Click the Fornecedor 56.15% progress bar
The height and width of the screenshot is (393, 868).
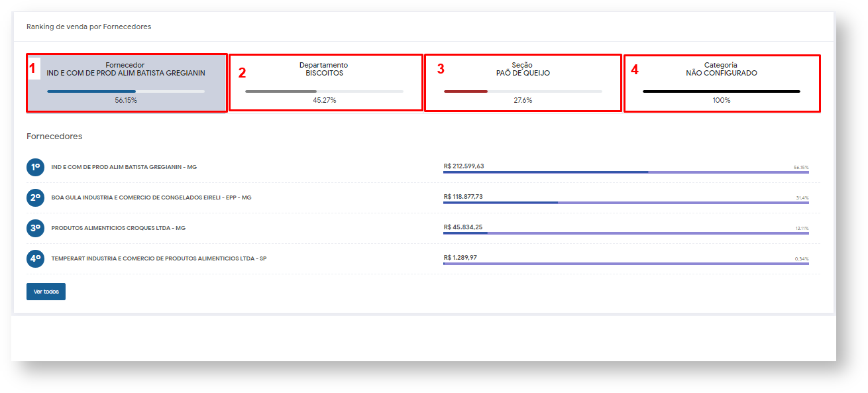(x=126, y=91)
